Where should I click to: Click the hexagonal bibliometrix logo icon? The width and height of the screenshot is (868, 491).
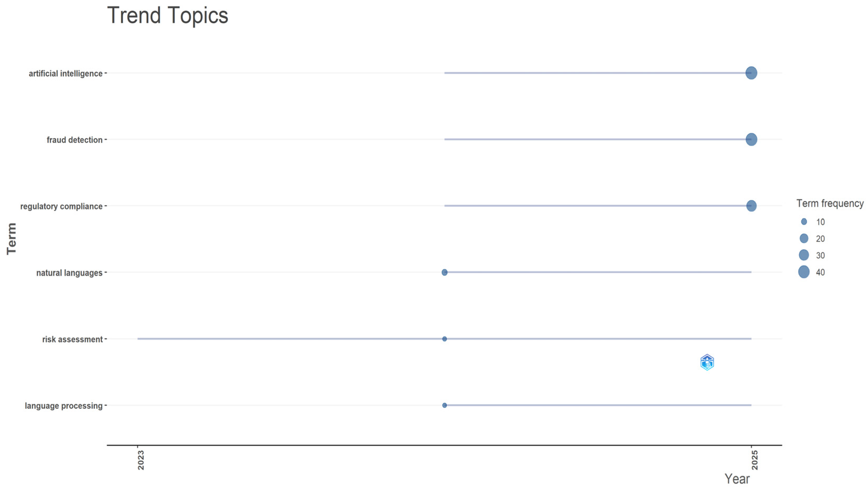(707, 362)
